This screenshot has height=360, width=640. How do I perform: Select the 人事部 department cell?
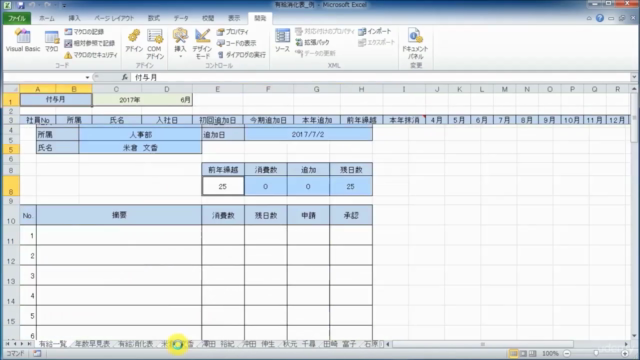coord(140,134)
